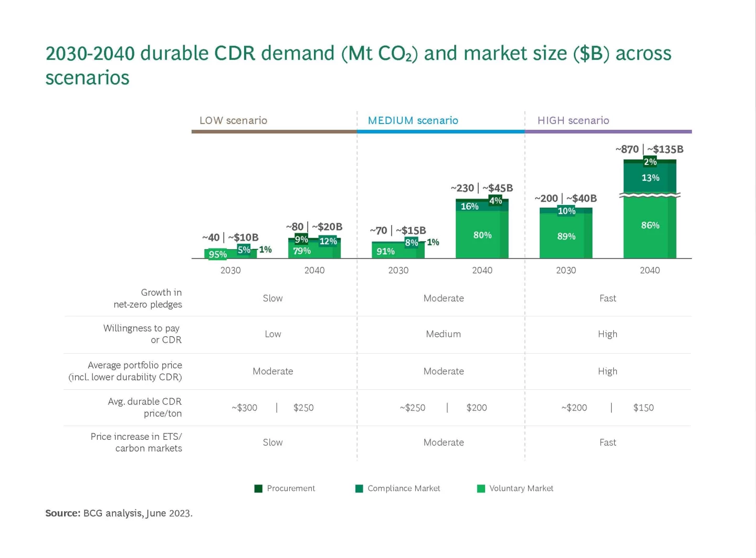Select the LOW scenario header
Image resolution: width=756 pixels, height=558 pixels.
point(233,120)
